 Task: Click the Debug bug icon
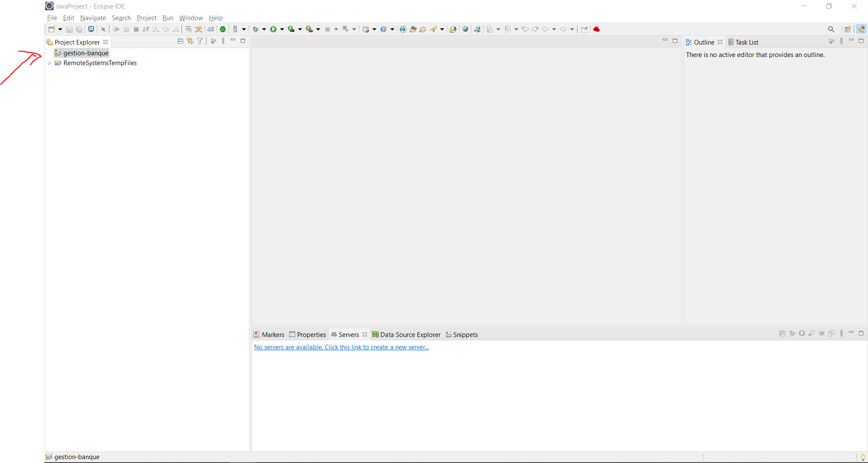256,29
